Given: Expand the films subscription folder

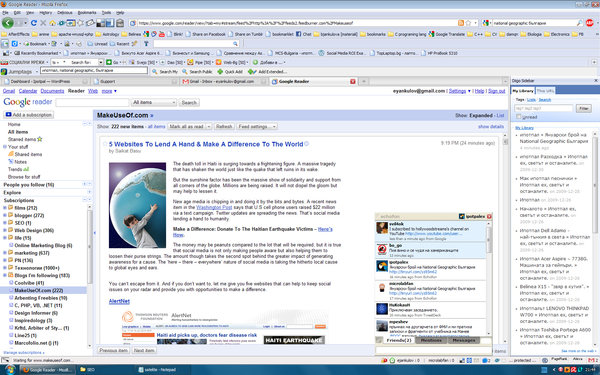Looking at the screenshot, I should 5,208.
